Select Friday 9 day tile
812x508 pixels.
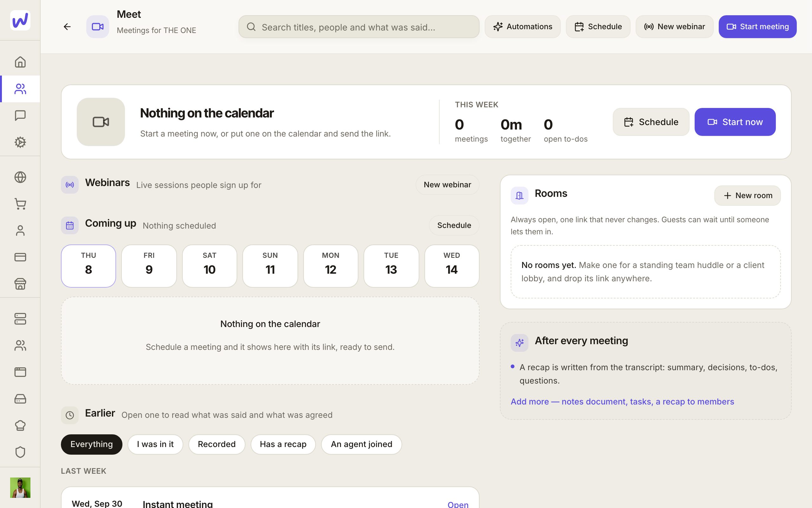(149, 266)
